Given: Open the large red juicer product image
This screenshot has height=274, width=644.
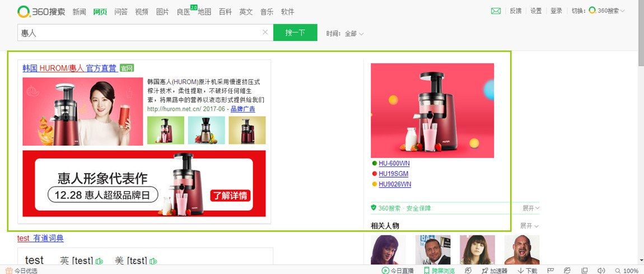Looking at the screenshot, I should click(x=432, y=110).
